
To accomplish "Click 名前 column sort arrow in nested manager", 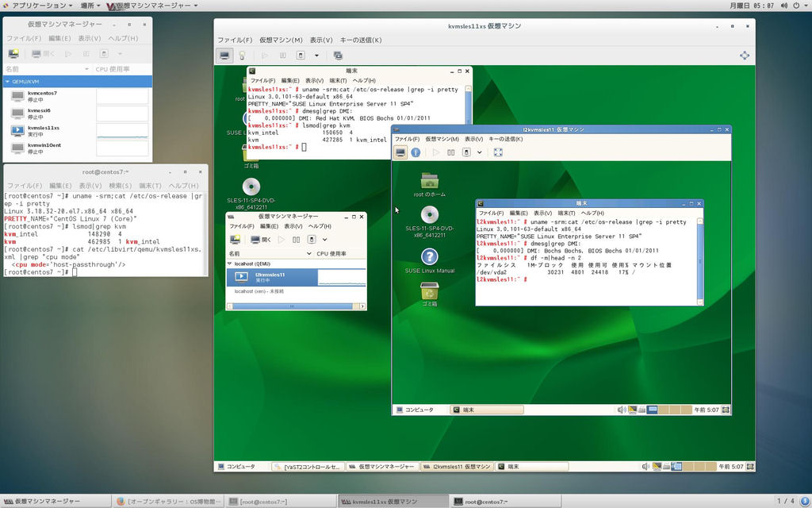I will tap(309, 253).
